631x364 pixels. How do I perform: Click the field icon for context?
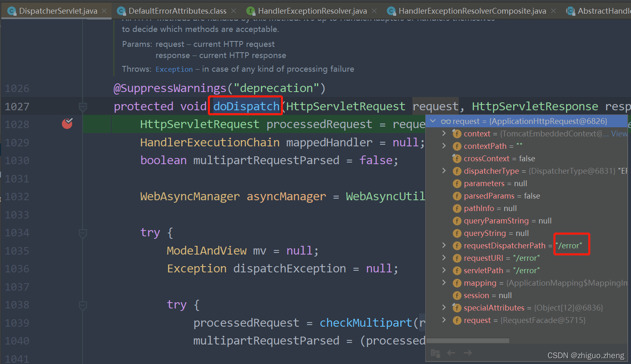[x=457, y=134]
